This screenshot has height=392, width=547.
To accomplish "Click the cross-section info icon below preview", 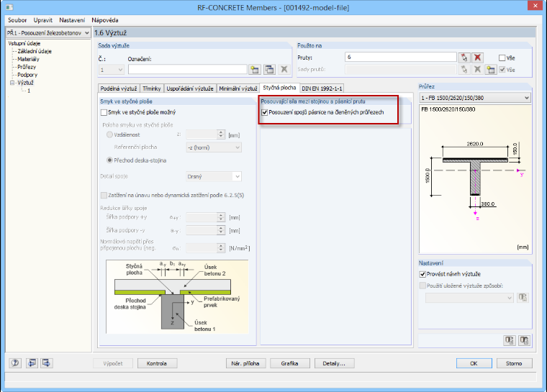I will [510, 340].
